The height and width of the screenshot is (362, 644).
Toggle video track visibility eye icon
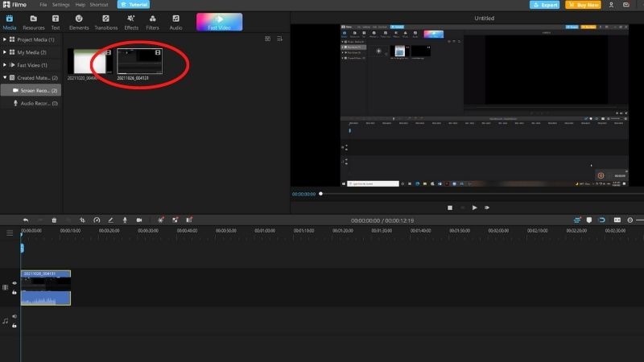[14, 283]
